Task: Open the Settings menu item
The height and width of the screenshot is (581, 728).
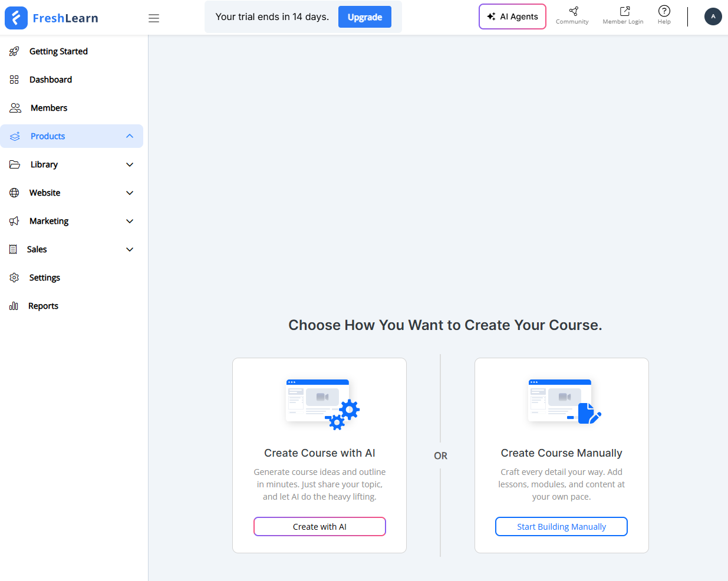Action: coord(45,278)
